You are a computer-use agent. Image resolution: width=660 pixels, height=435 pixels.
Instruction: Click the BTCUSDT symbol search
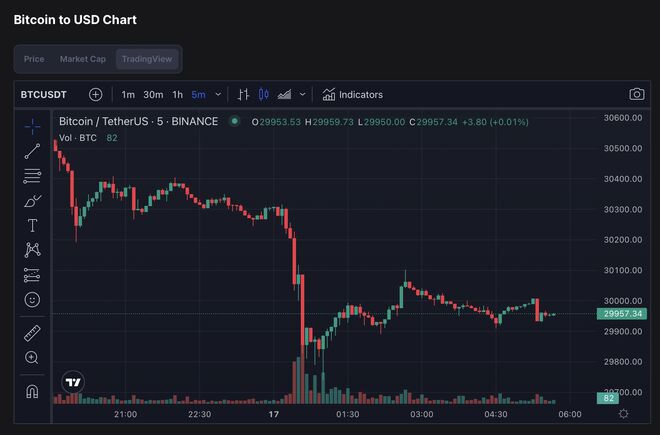(42, 94)
